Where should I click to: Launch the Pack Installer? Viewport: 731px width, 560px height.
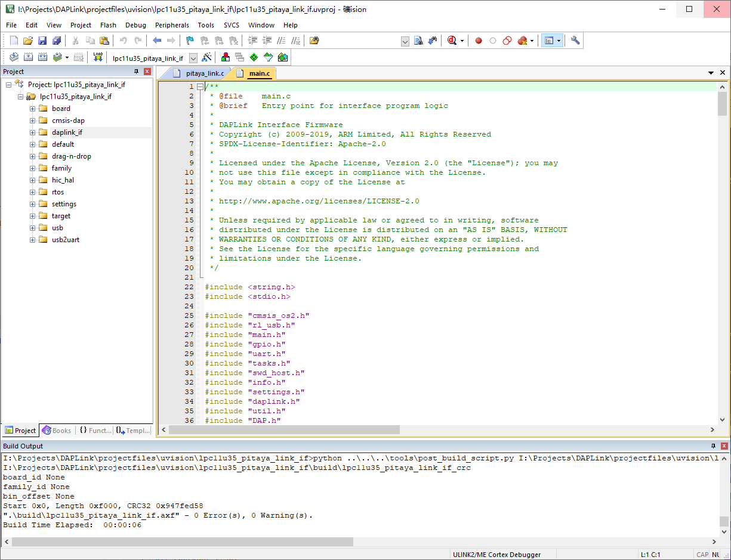[283, 57]
